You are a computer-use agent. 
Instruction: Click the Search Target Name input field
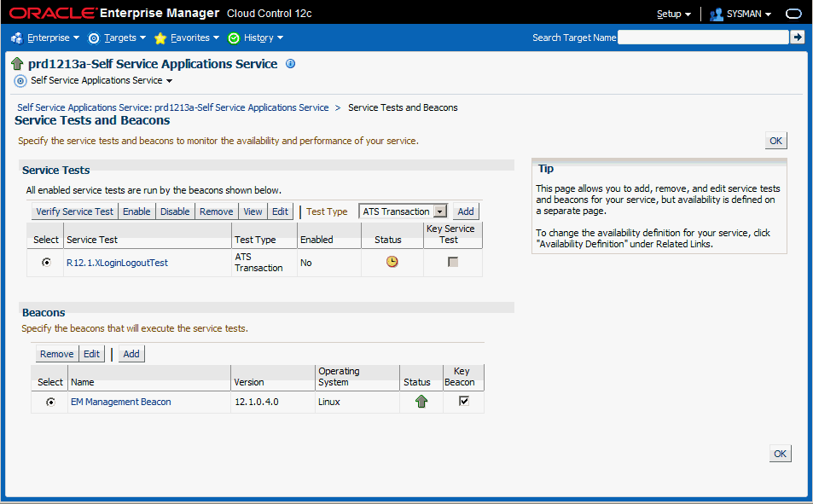coord(703,38)
